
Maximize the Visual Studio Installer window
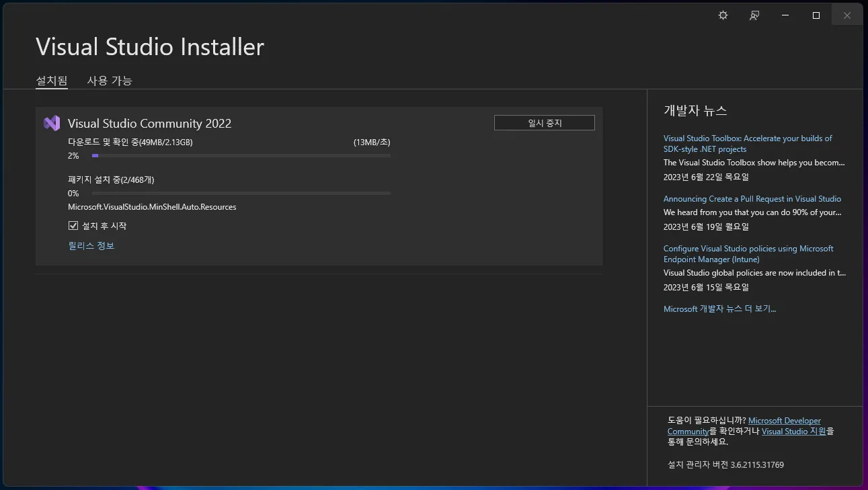point(816,15)
